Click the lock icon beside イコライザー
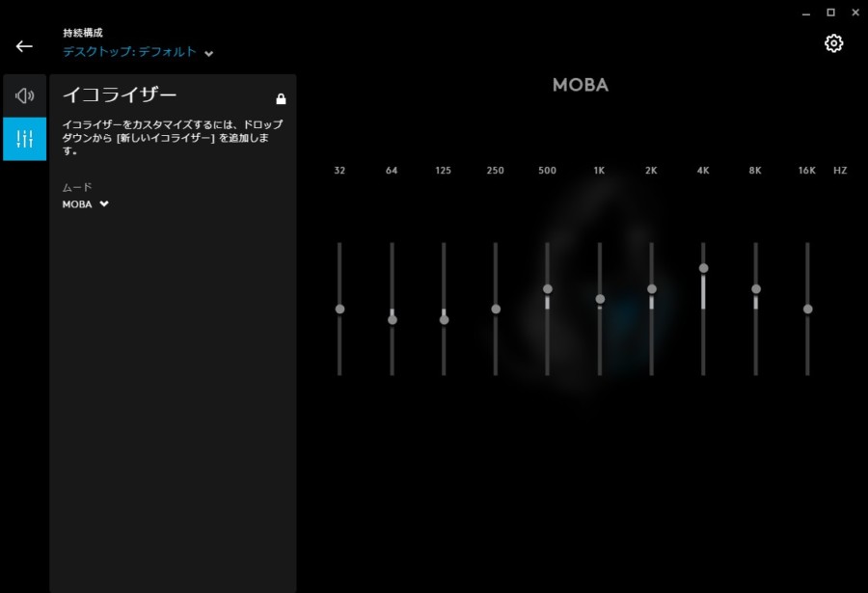 tap(281, 98)
